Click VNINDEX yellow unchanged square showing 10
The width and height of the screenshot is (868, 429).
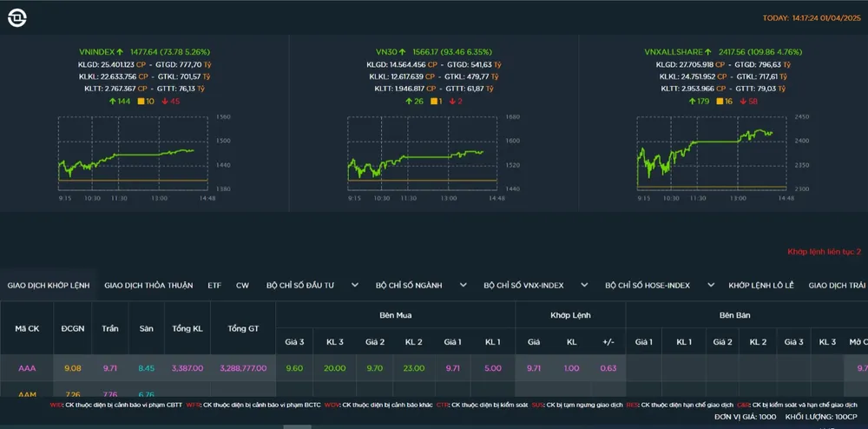coord(141,102)
